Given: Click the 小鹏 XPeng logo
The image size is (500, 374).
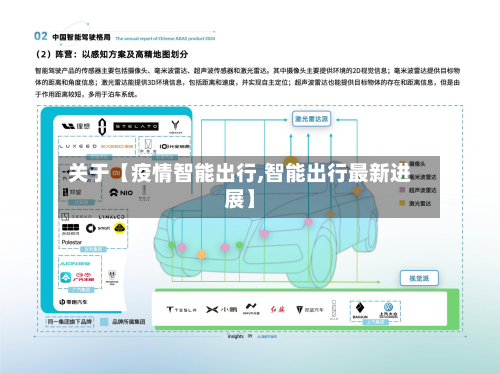Looking at the screenshot, I should point(221,310).
